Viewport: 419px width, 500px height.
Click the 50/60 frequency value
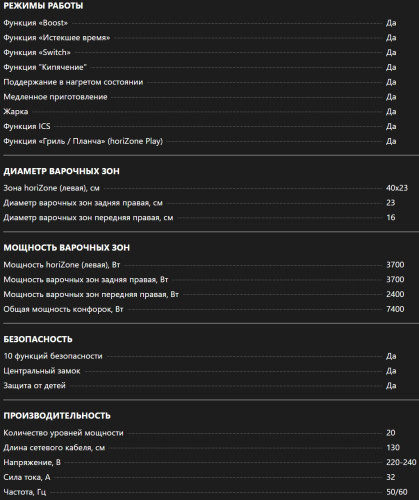397,492
